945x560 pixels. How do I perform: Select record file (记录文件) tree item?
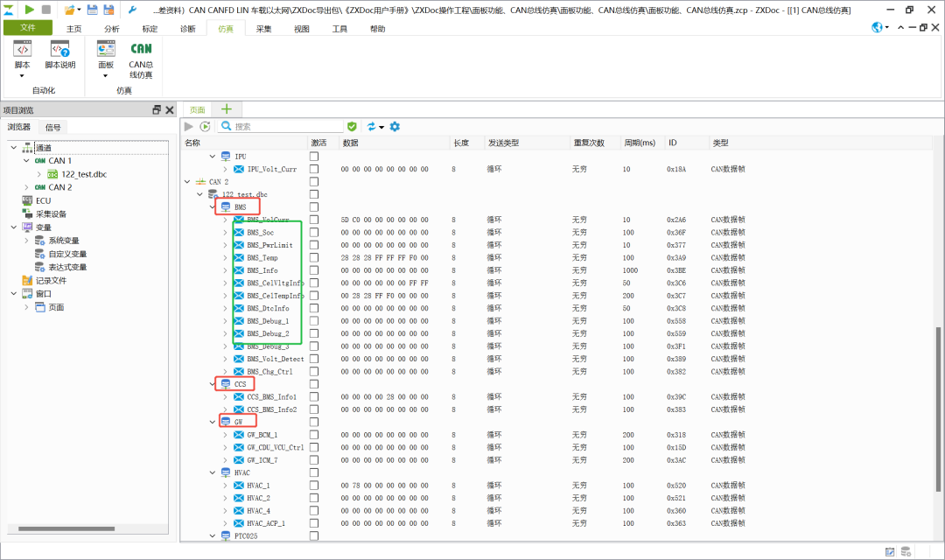[x=51, y=280]
